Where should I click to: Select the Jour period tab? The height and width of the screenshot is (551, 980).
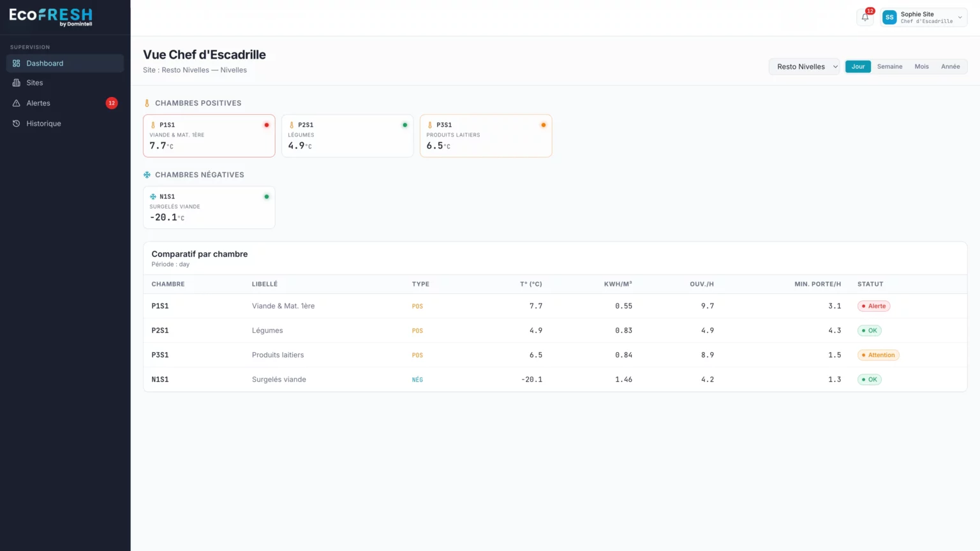pyautogui.click(x=858, y=66)
